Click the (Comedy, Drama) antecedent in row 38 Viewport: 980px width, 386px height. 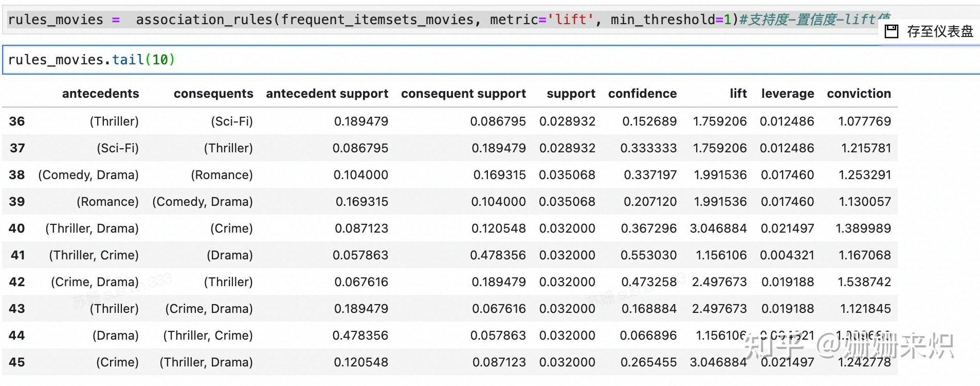(x=88, y=175)
